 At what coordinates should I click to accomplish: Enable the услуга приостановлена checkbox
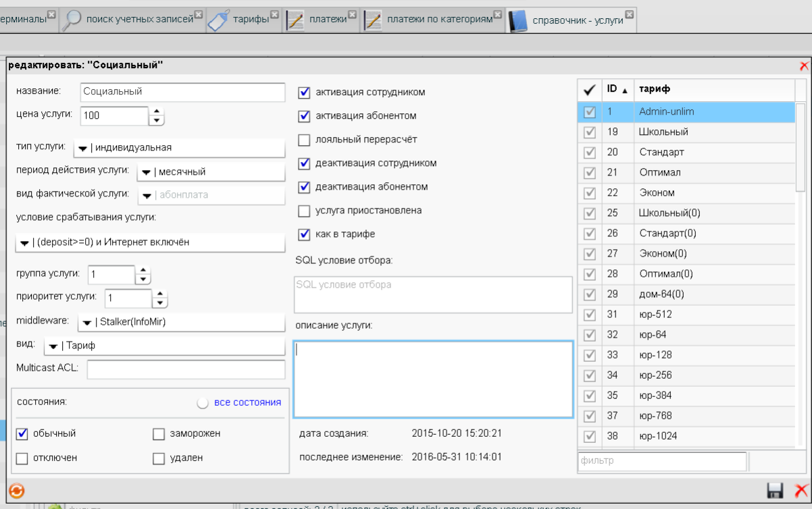tap(304, 211)
